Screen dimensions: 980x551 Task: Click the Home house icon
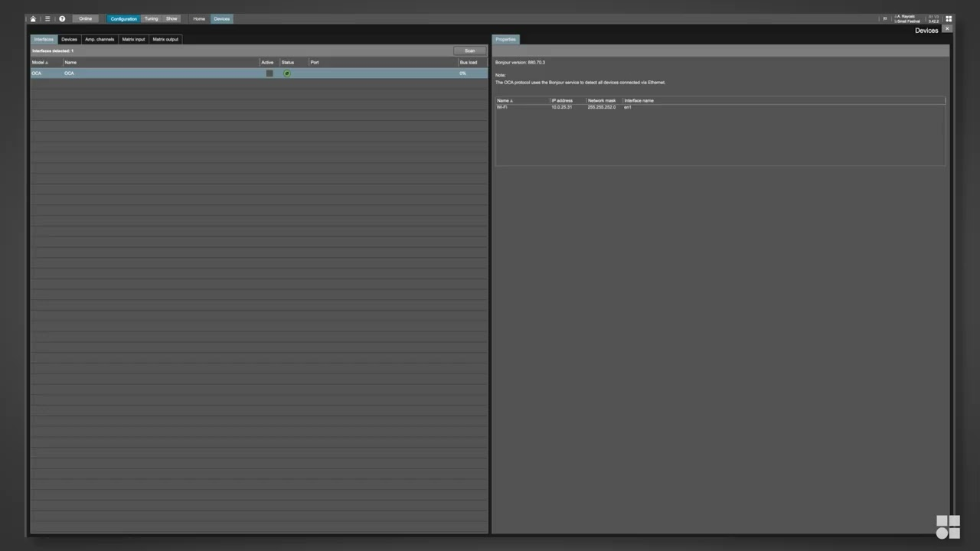coord(33,19)
